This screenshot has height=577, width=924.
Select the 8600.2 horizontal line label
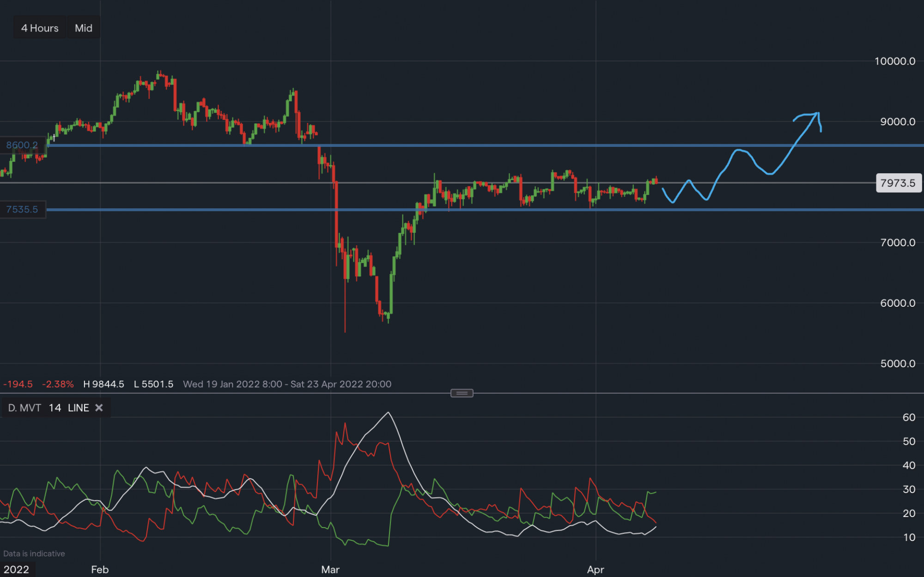[22, 145]
